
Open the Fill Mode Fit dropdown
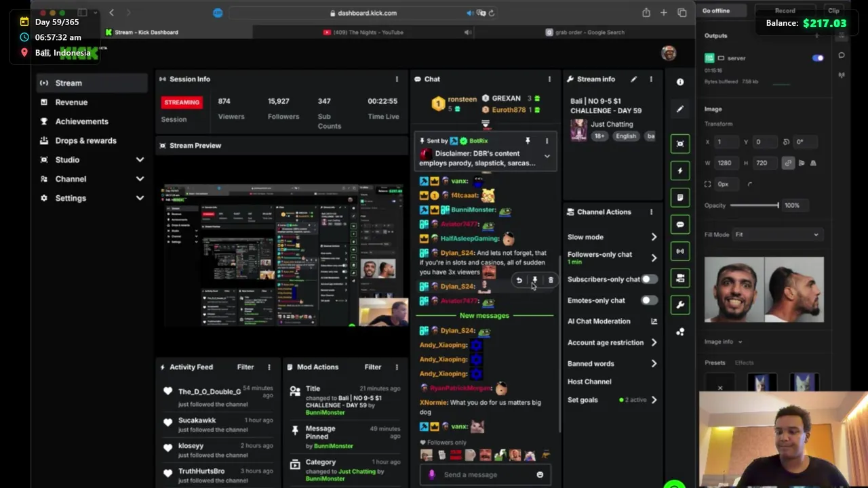[777, 235]
